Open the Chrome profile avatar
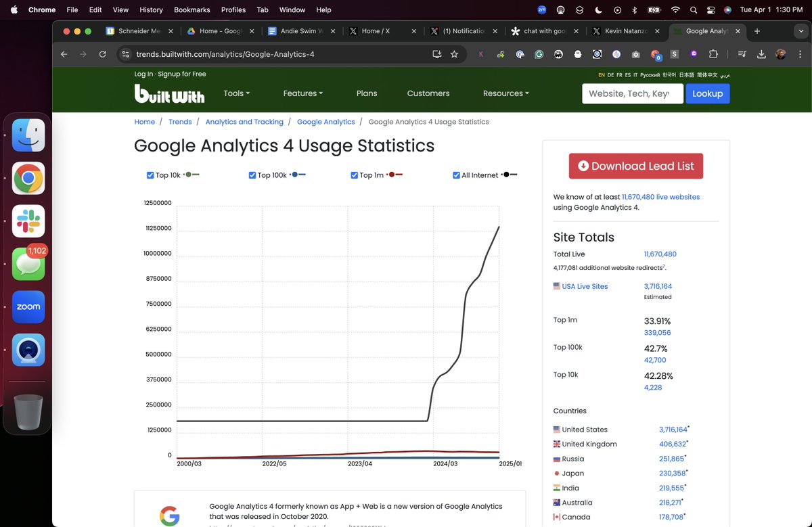 (x=781, y=54)
